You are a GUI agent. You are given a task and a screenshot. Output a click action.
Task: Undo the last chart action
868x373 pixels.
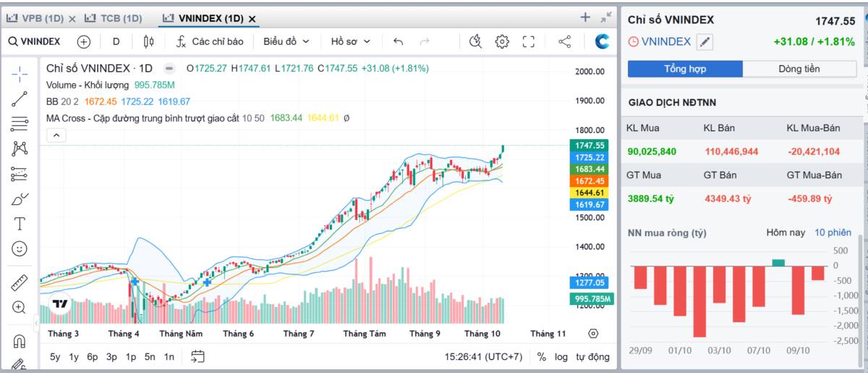coord(399,42)
